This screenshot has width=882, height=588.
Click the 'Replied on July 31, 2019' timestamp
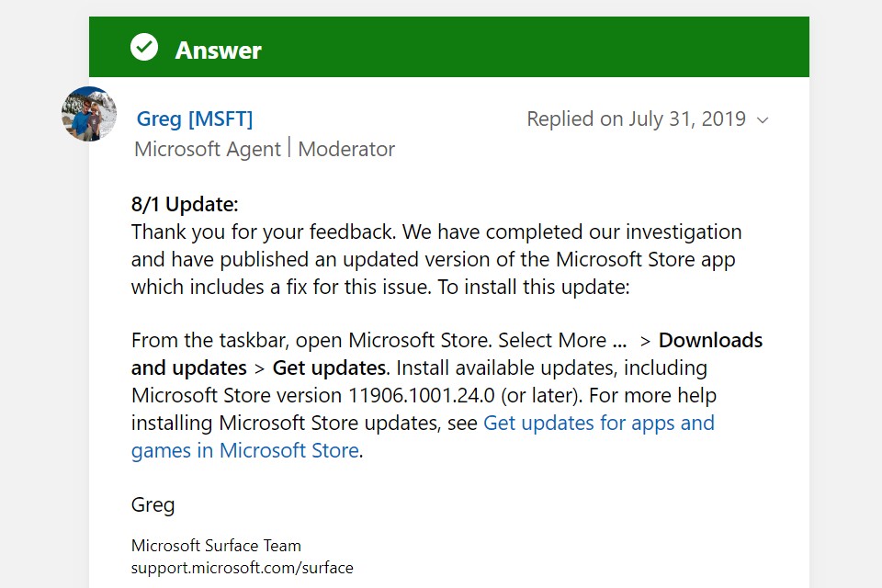coord(636,119)
